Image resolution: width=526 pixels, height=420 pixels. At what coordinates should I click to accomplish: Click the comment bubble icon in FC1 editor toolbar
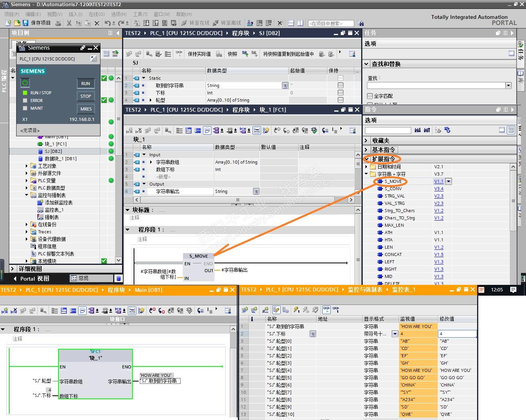click(x=207, y=131)
